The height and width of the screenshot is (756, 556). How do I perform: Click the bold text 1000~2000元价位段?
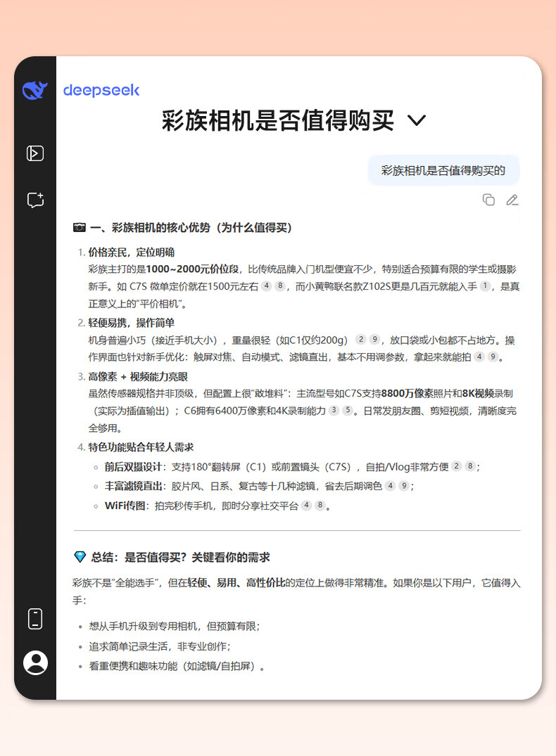point(193,269)
